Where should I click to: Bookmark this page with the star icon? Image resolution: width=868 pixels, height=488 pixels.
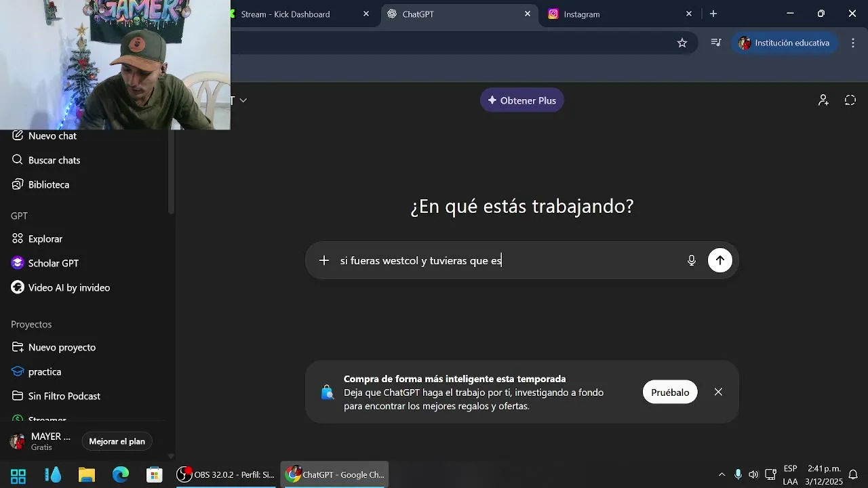[682, 43]
